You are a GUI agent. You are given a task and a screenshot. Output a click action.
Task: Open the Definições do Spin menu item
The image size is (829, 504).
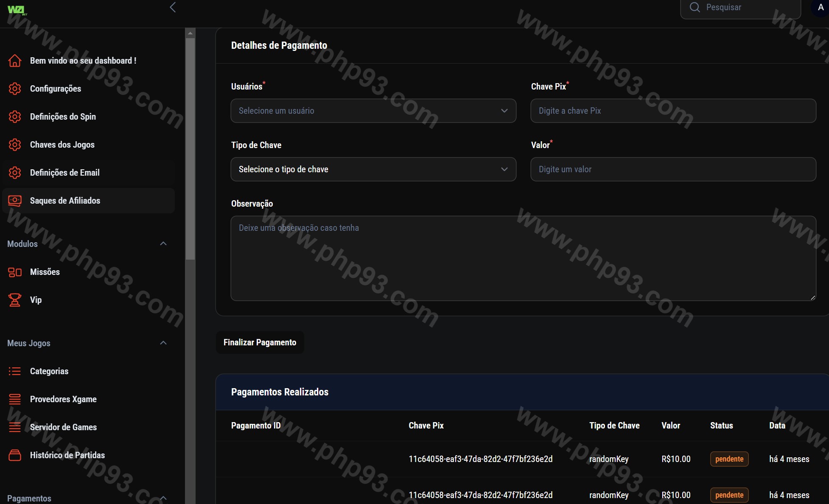coord(63,117)
